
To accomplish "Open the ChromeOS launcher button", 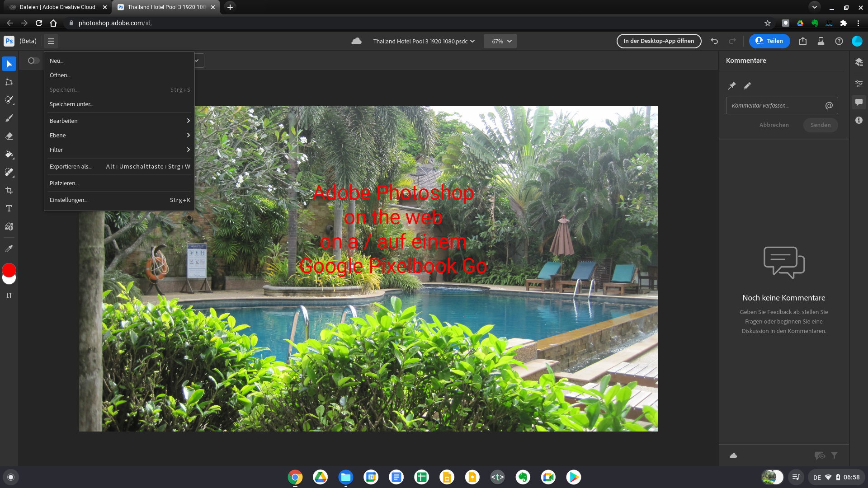I will tap(11, 477).
